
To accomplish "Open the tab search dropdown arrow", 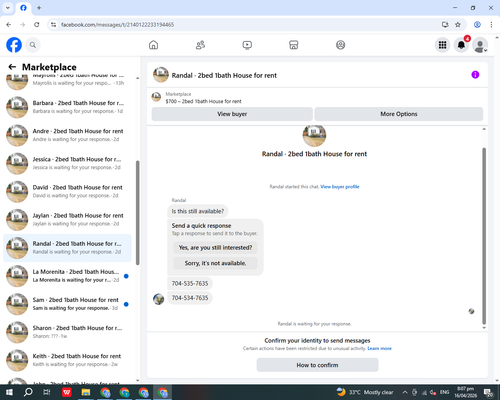I will pyautogui.click(x=8, y=8).
